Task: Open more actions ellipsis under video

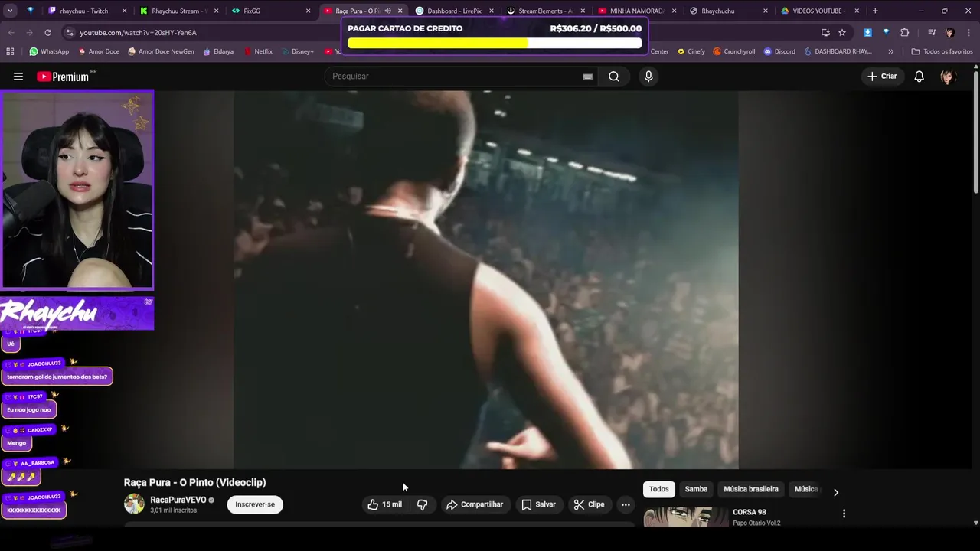Action: [x=626, y=504]
